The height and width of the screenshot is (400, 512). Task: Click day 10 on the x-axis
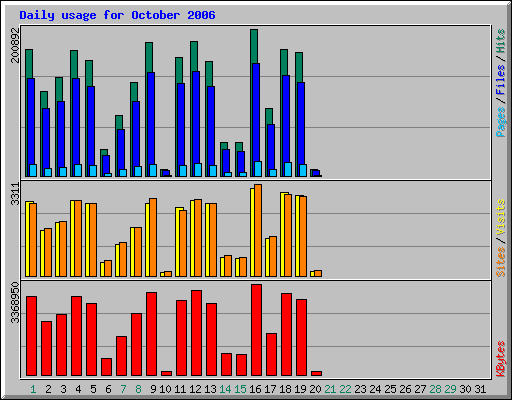coord(165,389)
